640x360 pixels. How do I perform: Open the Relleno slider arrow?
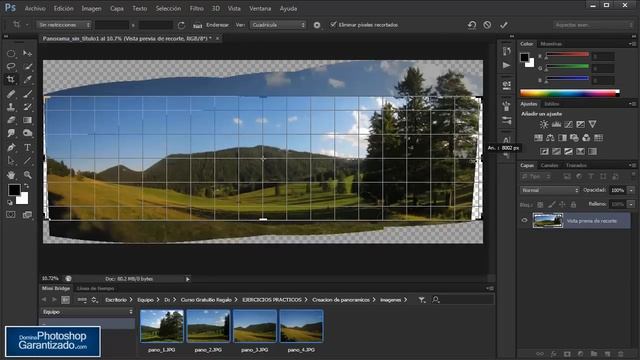[631, 204]
